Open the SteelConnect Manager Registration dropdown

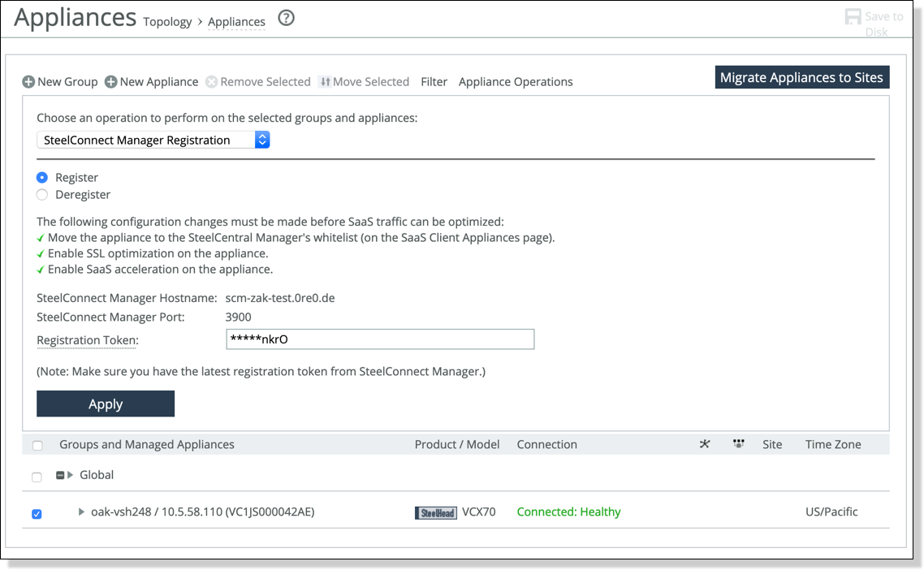tap(153, 140)
